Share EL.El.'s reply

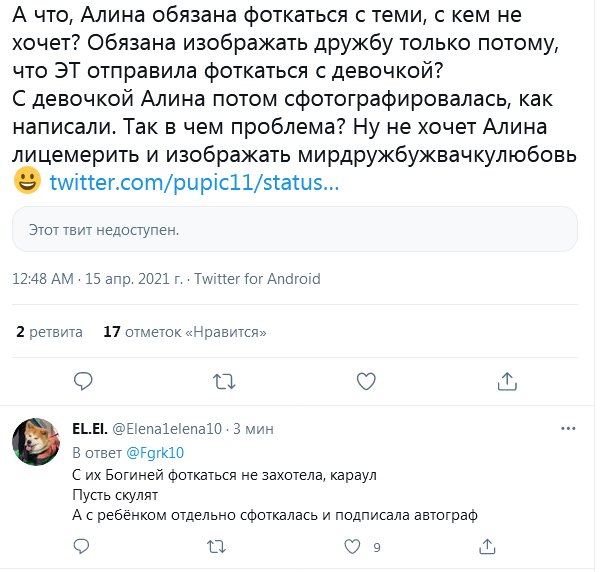[488, 547]
